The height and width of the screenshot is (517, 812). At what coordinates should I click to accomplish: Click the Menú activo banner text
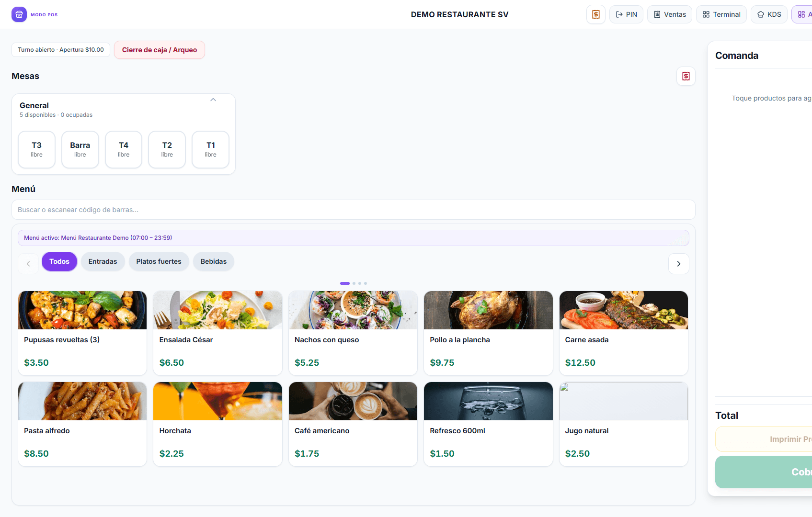[x=98, y=238]
